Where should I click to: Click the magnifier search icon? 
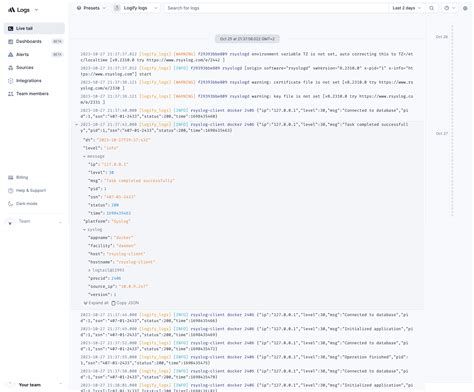pyautogui.click(x=431, y=8)
